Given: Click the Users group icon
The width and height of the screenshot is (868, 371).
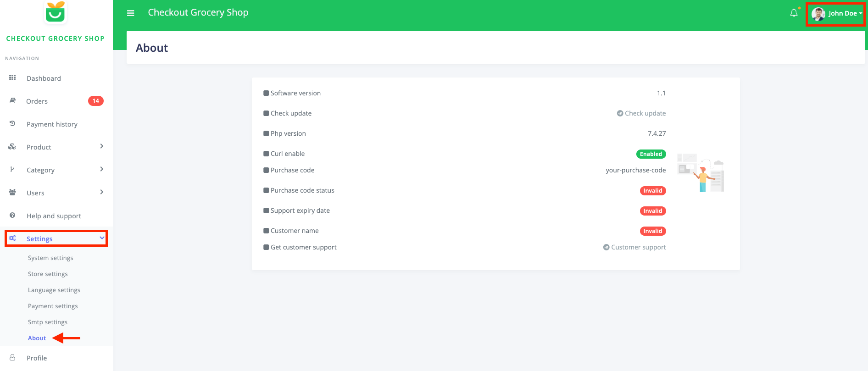Looking at the screenshot, I should [12, 192].
